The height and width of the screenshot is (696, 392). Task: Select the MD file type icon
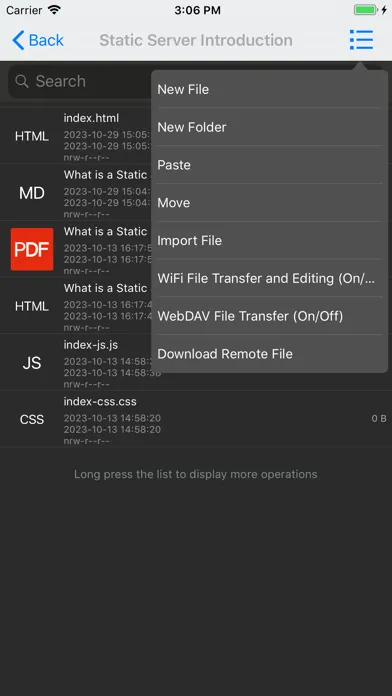coord(32,193)
